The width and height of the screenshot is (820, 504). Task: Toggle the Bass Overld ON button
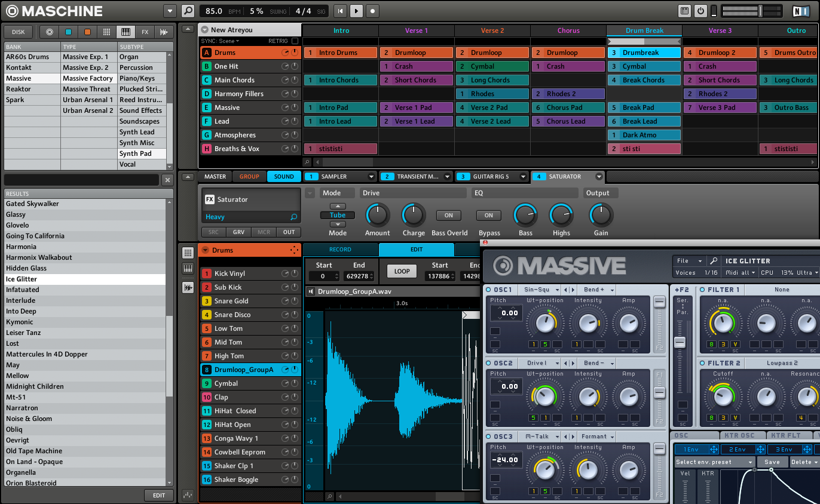(449, 216)
